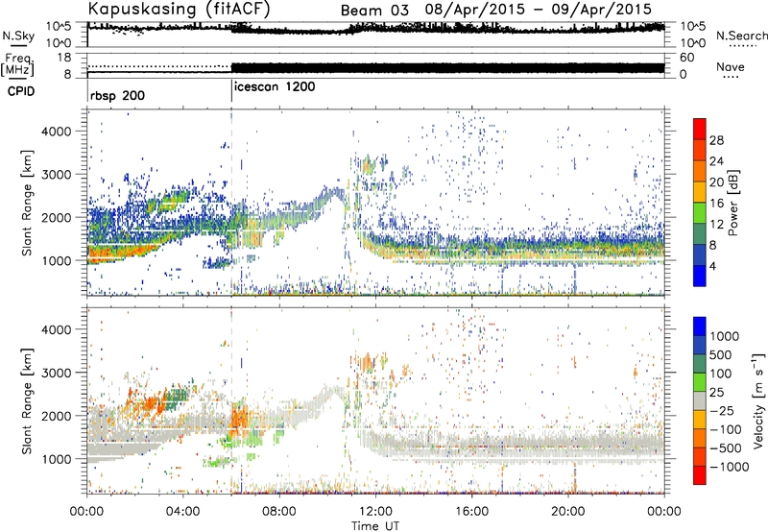Click the Slant Range label of velocity panel
768x532 pixels.
[x=27, y=400]
